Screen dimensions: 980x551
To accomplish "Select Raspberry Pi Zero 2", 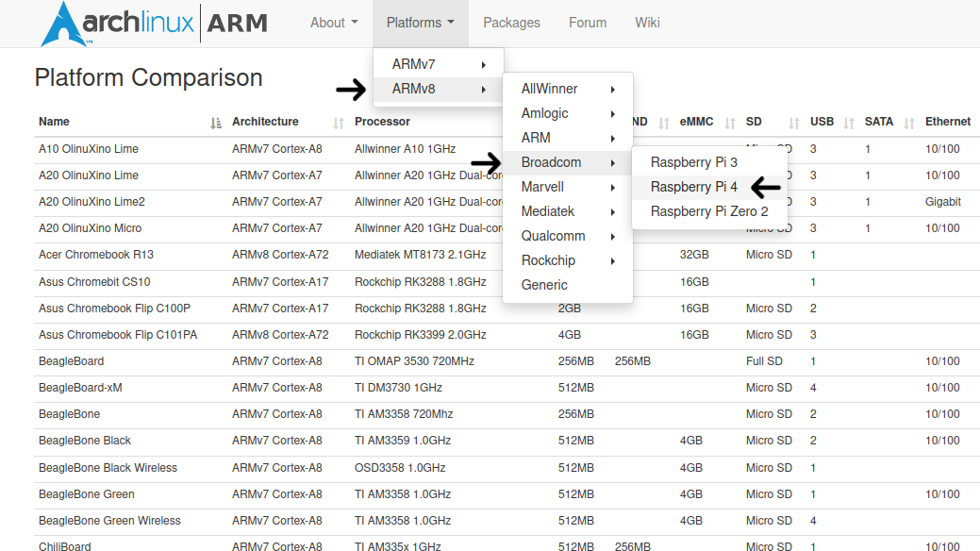I will (709, 211).
